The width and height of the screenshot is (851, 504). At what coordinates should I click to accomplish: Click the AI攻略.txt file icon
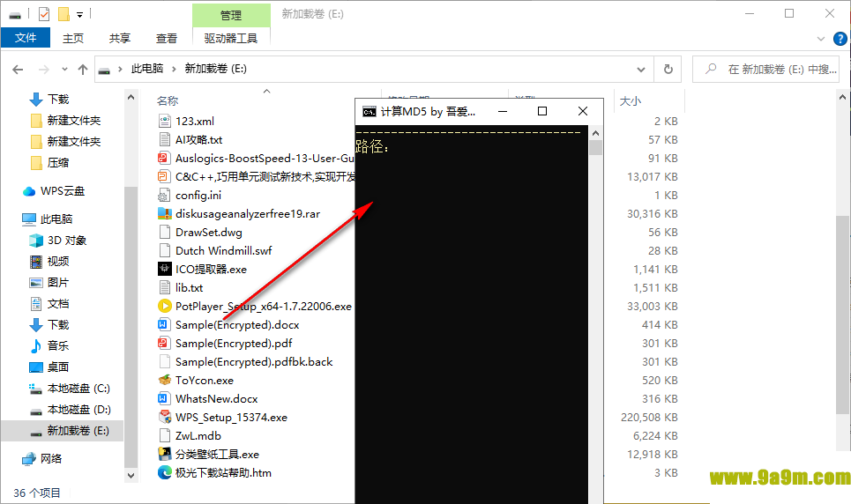[164, 139]
